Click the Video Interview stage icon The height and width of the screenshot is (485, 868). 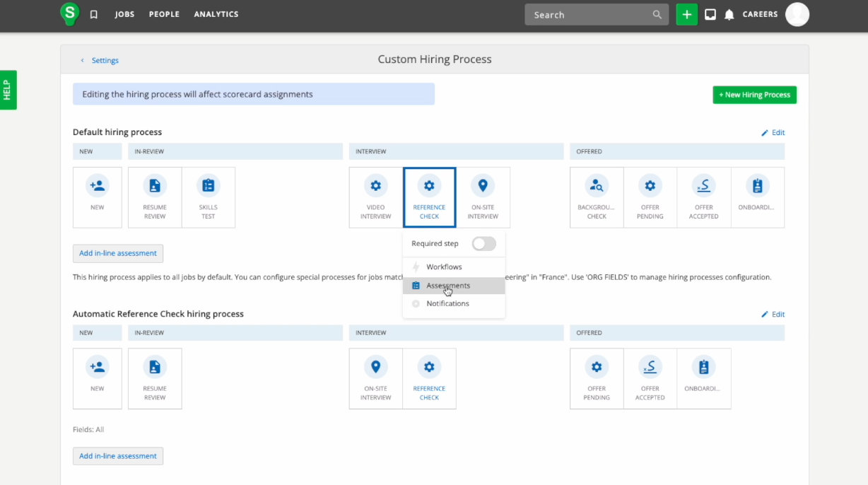[x=375, y=186]
